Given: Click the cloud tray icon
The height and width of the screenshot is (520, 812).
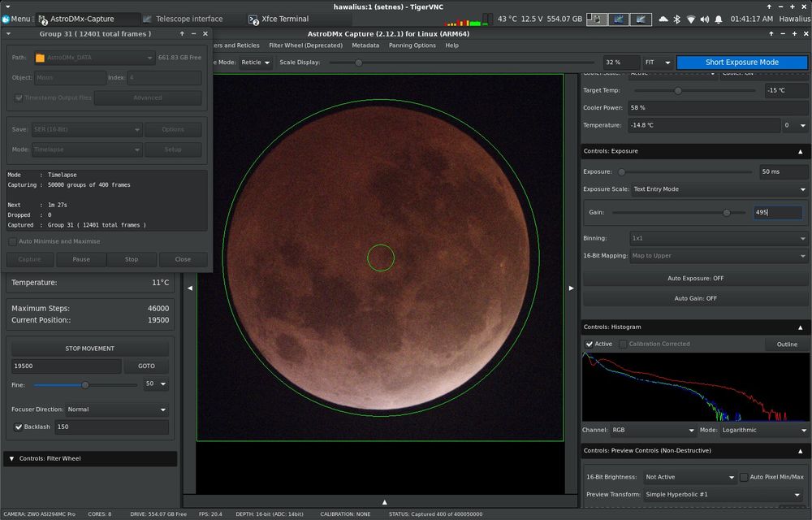Looking at the screenshot, I should 663,19.
